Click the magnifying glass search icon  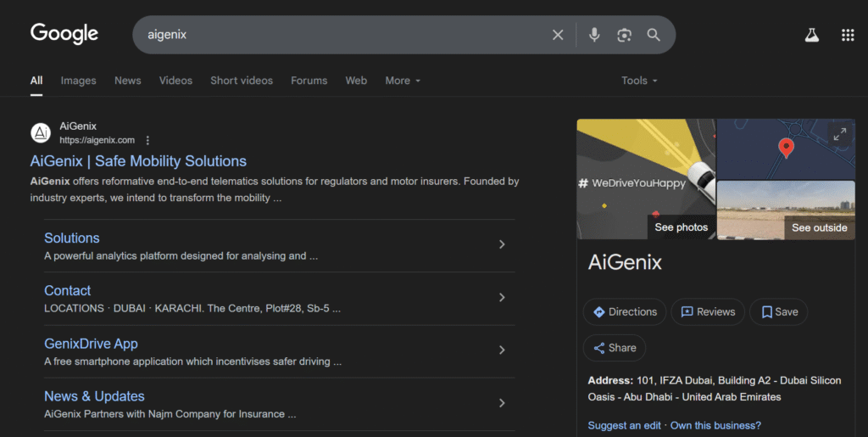[x=654, y=35]
